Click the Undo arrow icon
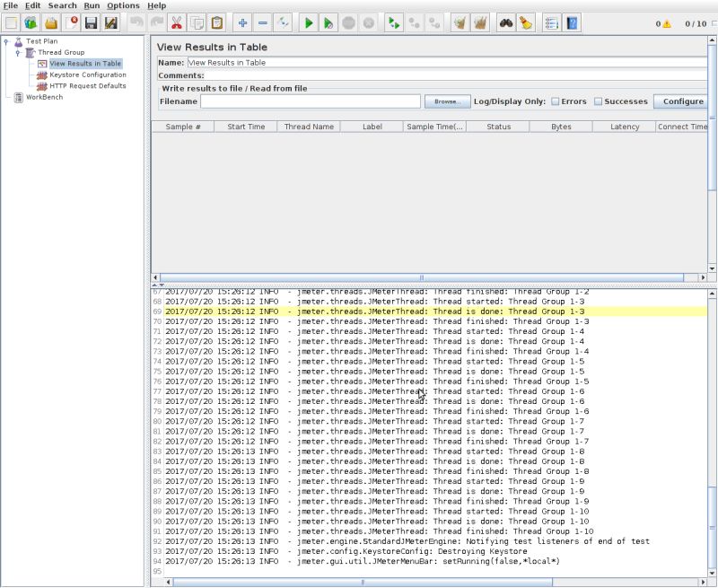 coord(136,23)
